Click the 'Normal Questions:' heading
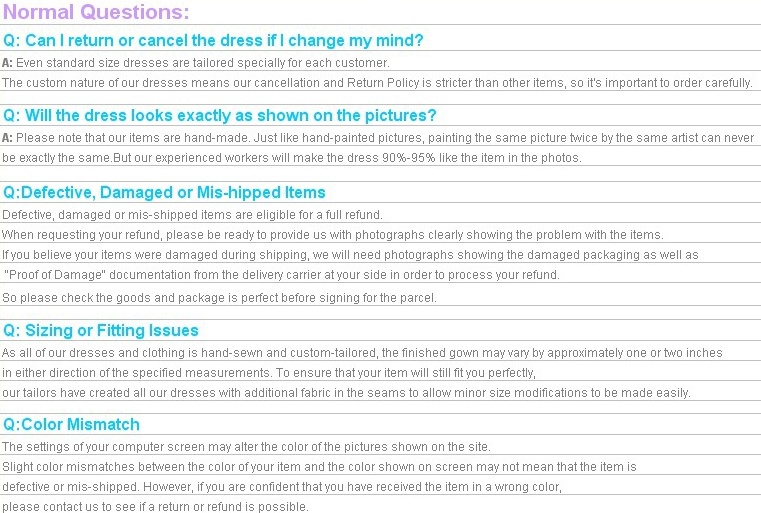This screenshot has height=513, width=761. [96, 12]
